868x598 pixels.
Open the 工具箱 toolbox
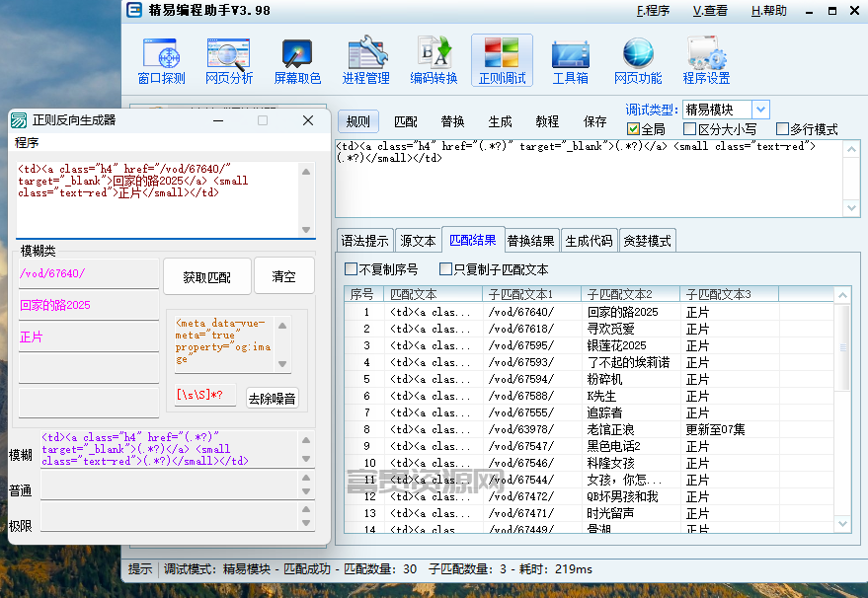click(570, 61)
